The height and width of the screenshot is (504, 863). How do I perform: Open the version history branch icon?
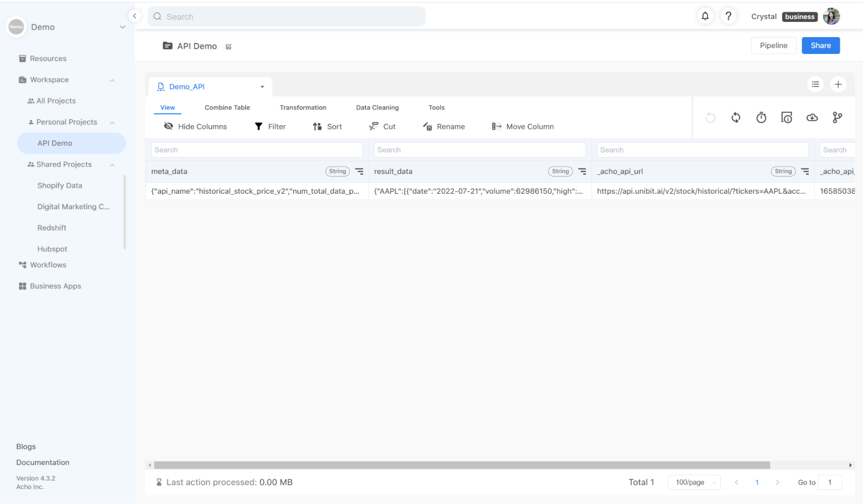(x=837, y=117)
